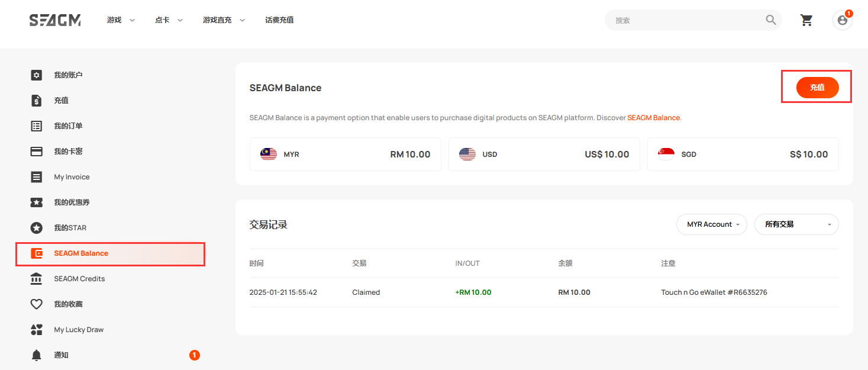Click the notification count badge beside 通知
Viewport: 868px width, 370px height.
coord(195,355)
